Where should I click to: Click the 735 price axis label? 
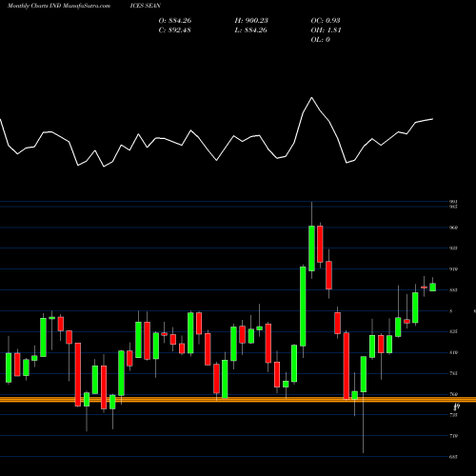453,415
